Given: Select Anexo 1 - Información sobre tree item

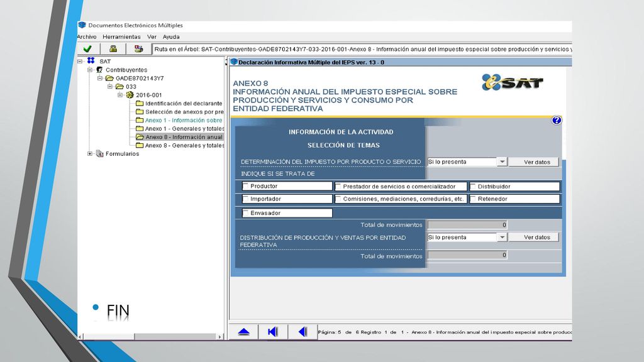Looking at the screenshot, I should pyautogui.click(x=184, y=120).
